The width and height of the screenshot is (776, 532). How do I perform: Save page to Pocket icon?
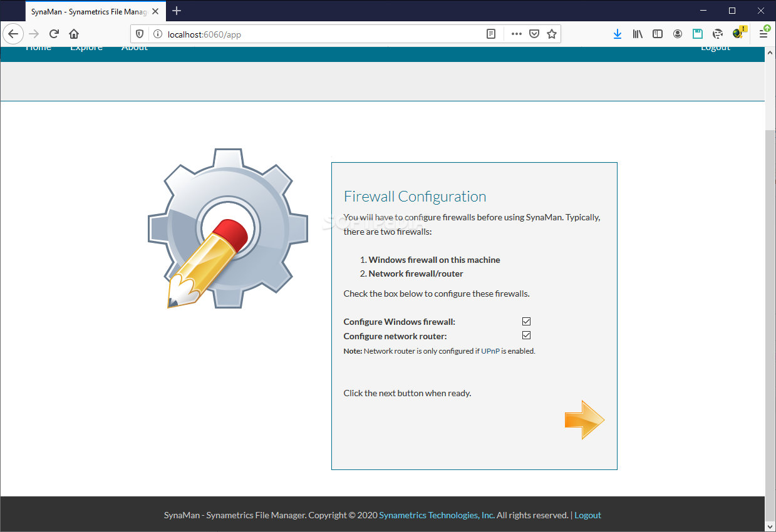534,34
